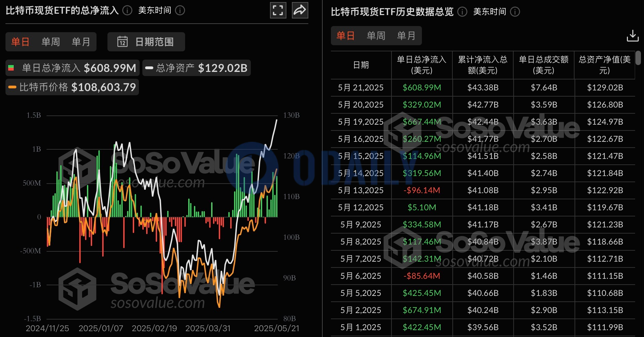Click the $129.02B net asset table cell
This screenshot has height=337, width=644.
click(x=605, y=88)
